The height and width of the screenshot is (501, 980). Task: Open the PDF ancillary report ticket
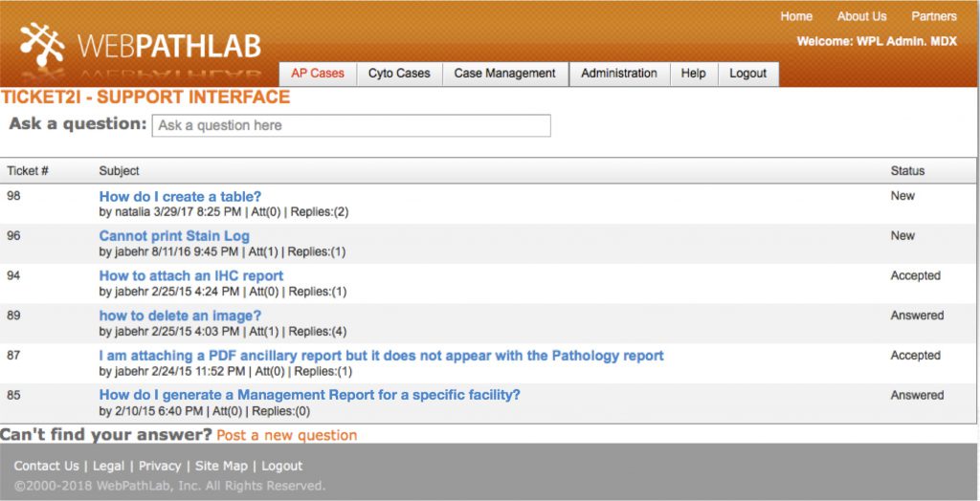(381, 356)
